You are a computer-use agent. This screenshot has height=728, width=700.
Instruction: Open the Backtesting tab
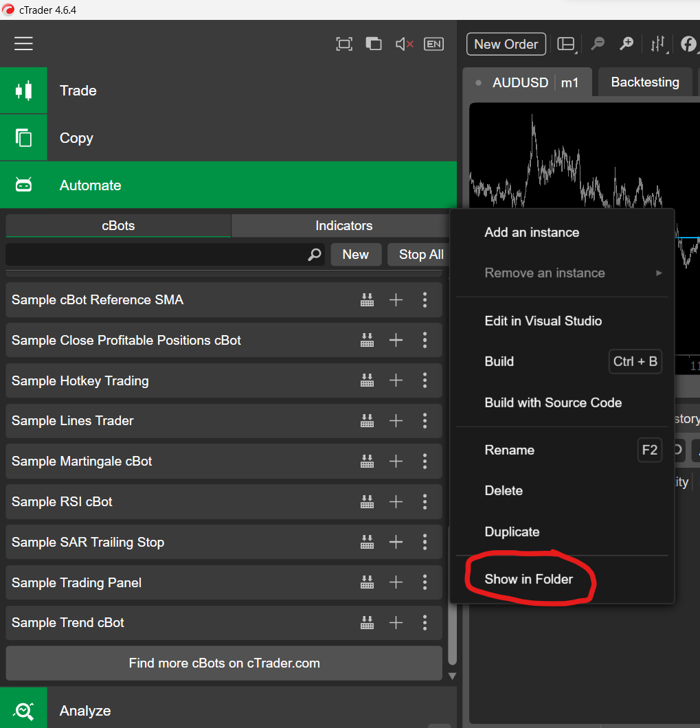(x=645, y=82)
